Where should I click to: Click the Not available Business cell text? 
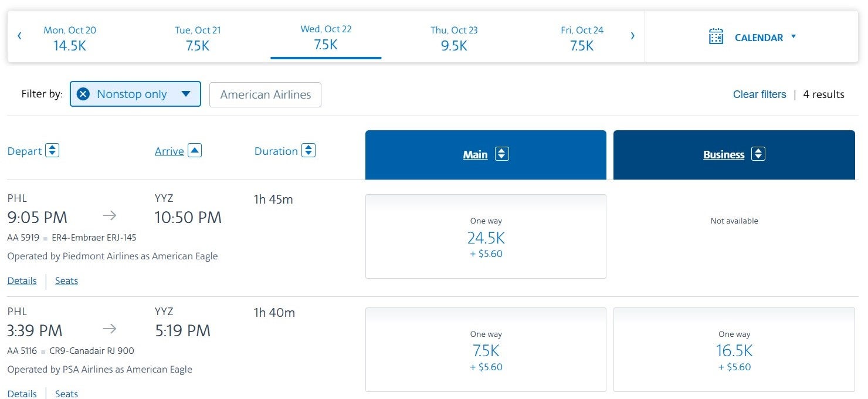[734, 221]
